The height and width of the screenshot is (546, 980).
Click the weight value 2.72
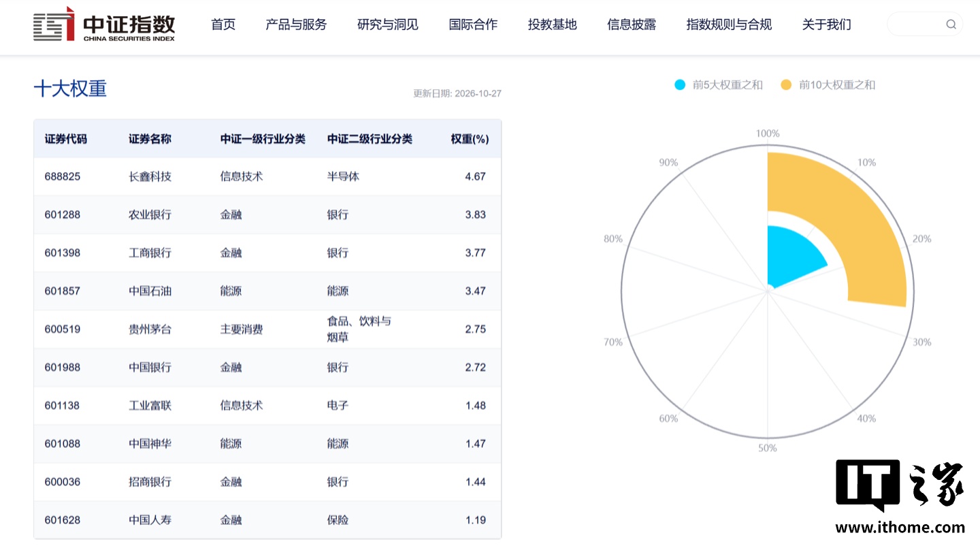(476, 367)
